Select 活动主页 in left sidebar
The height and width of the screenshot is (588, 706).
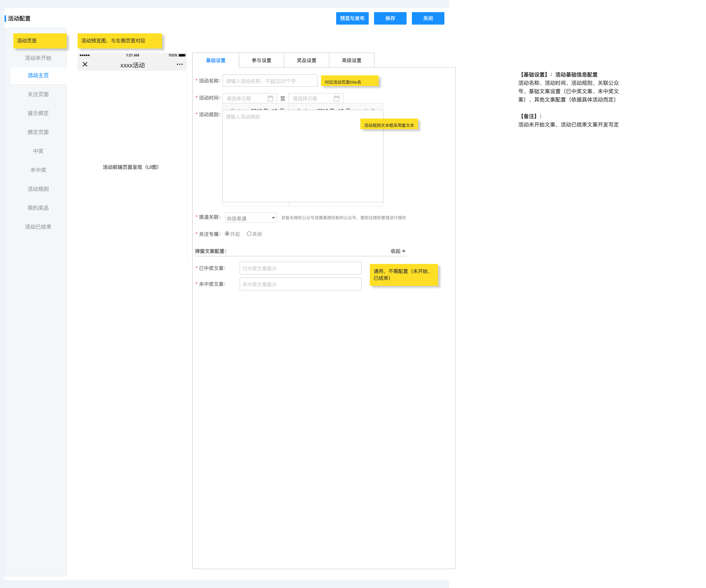click(x=38, y=75)
